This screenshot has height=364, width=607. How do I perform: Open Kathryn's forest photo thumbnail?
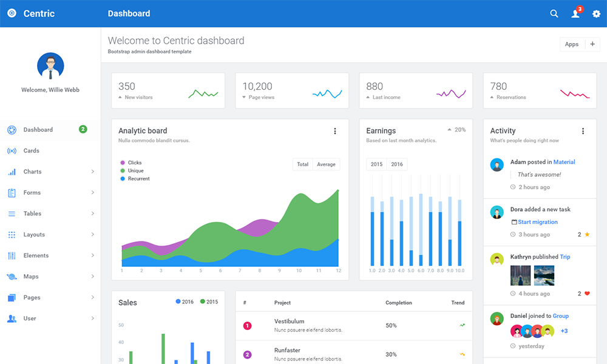pos(520,275)
